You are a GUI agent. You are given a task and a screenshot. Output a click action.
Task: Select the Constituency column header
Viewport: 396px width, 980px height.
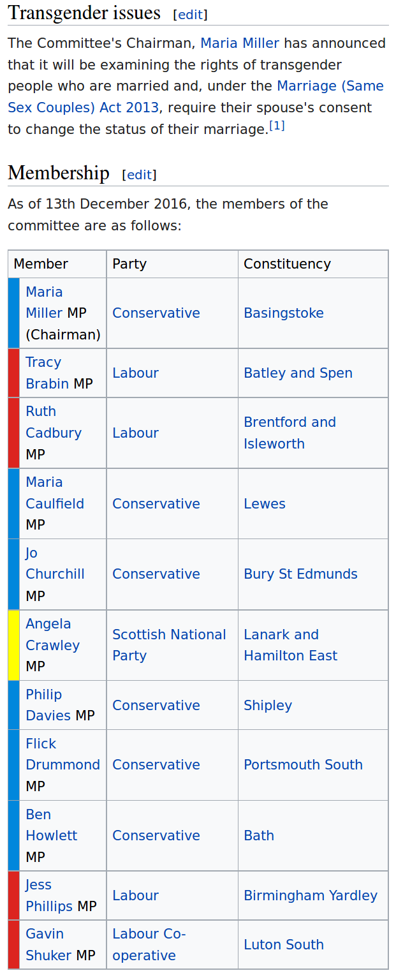pos(287,264)
